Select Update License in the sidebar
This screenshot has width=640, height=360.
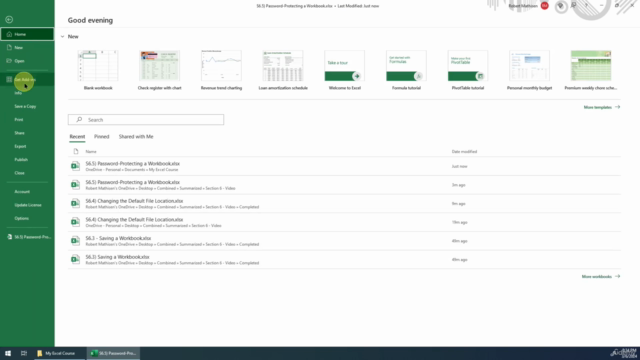coord(27,205)
